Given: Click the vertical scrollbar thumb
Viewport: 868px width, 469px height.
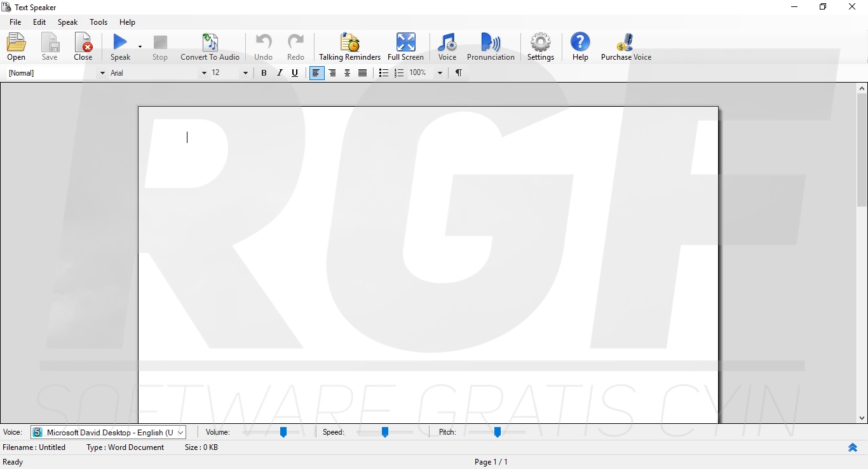Looking at the screenshot, I should pyautogui.click(x=862, y=150).
